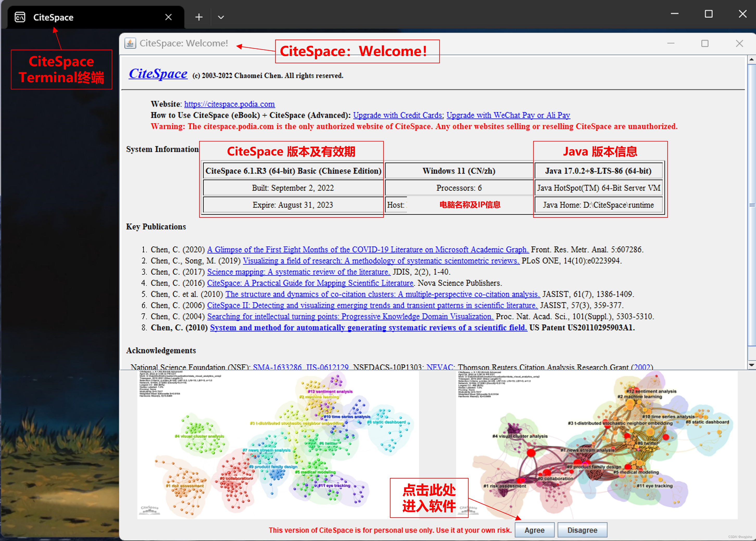Click the Java HotSpot(TM) 64-Bit Server VM cell
Screen dimensions: 756x541
pos(598,188)
